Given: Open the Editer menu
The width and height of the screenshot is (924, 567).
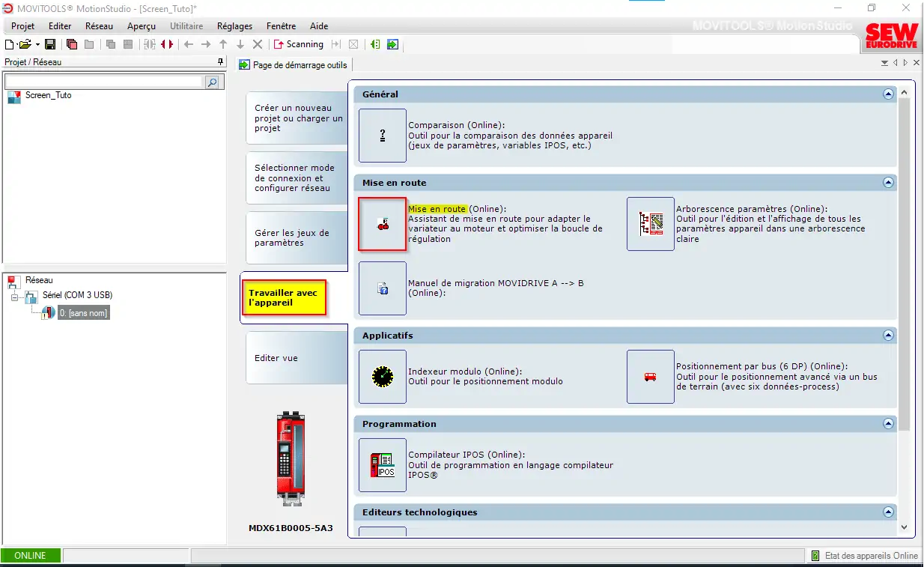Looking at the screenshot, I should (x=60, y=26).
